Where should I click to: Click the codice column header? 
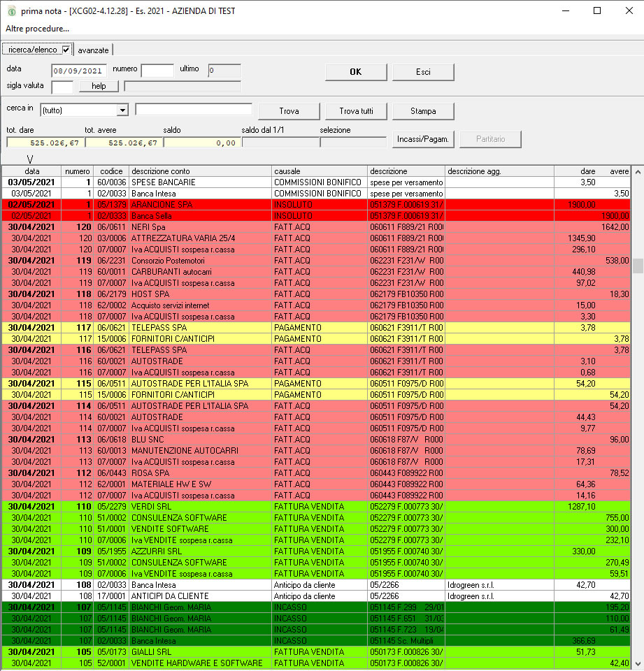111,171
